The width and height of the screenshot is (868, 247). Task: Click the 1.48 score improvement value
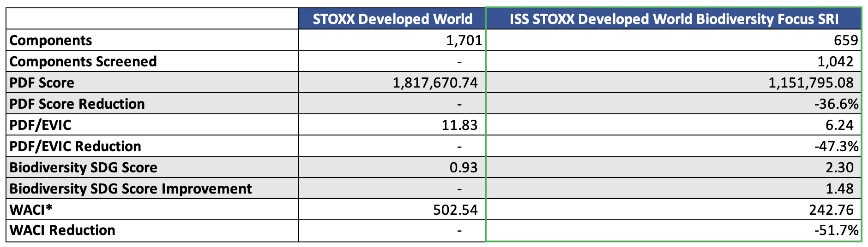coord(839,189)
